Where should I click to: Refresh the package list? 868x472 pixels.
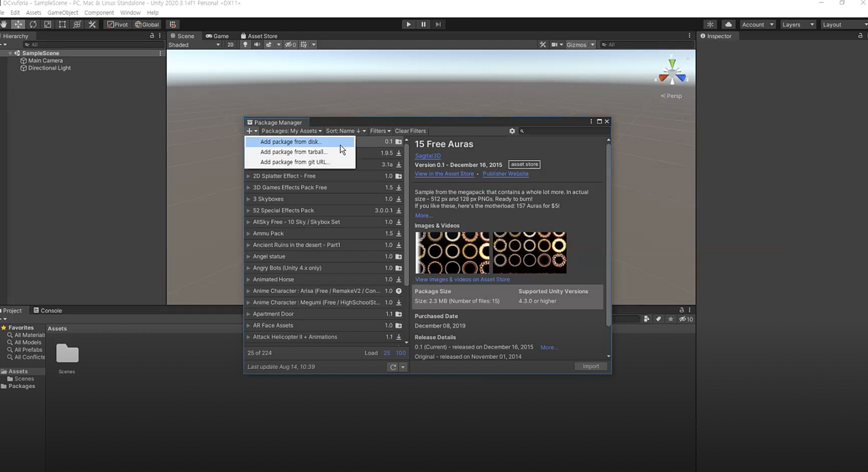pos(393,367)
